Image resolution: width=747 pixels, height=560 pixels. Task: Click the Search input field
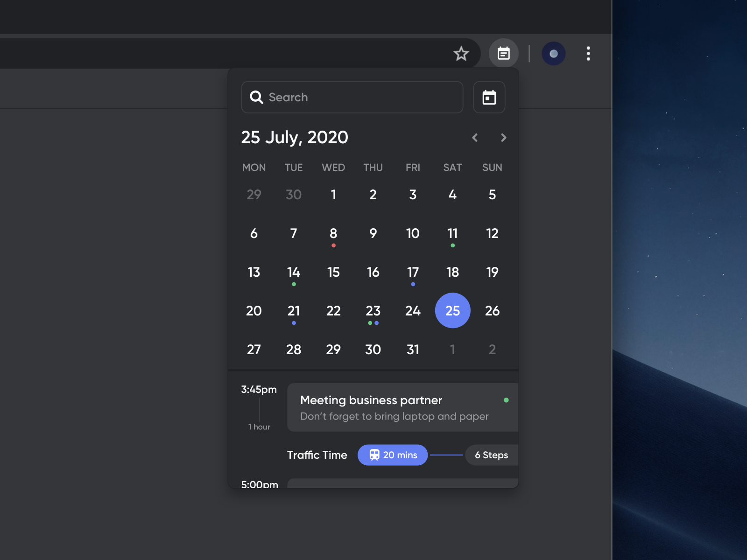[x=352, y=97]
